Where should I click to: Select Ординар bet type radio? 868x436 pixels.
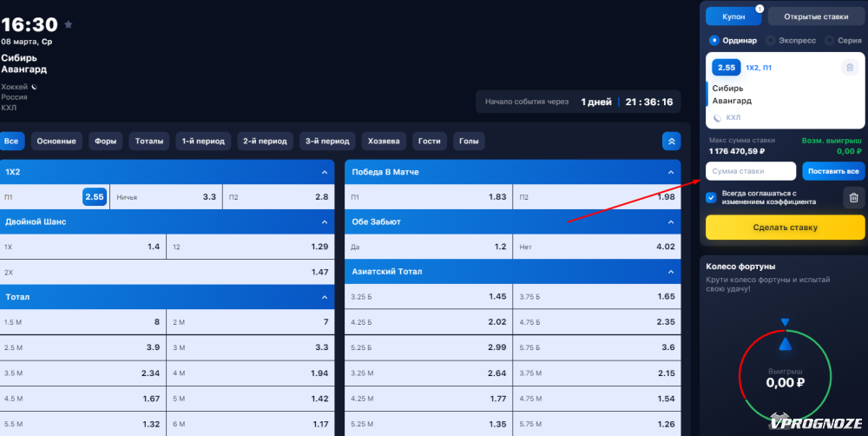[714, 41]
